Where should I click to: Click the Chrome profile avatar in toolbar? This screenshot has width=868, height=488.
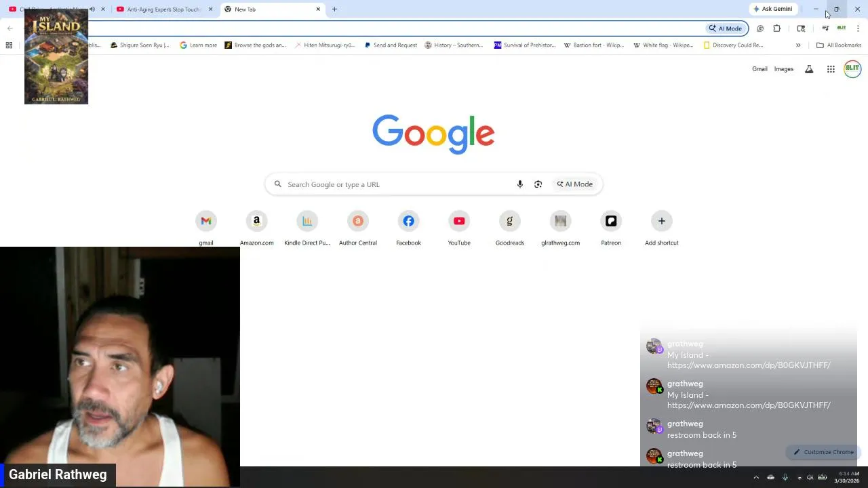point(842,28)
